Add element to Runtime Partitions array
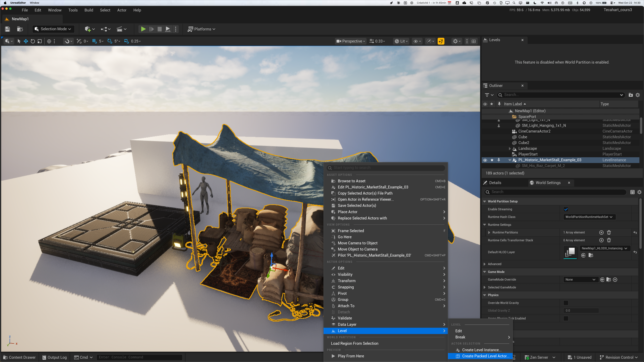The width and height of the screenshot is (644, 362). 602,233
